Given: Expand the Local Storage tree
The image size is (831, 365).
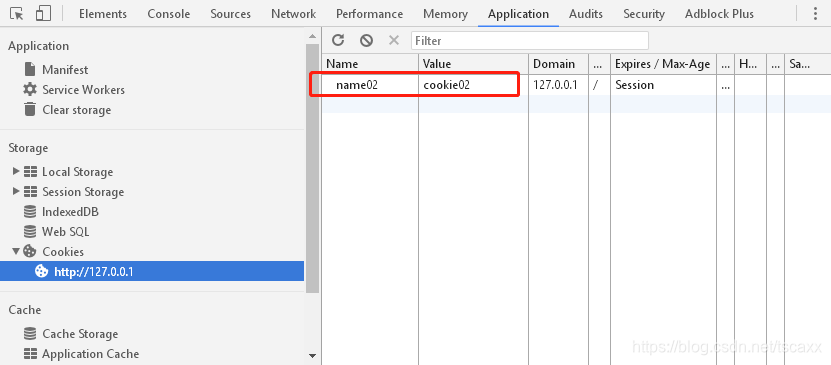Looking at the screenshot, I should pos(16,172).
